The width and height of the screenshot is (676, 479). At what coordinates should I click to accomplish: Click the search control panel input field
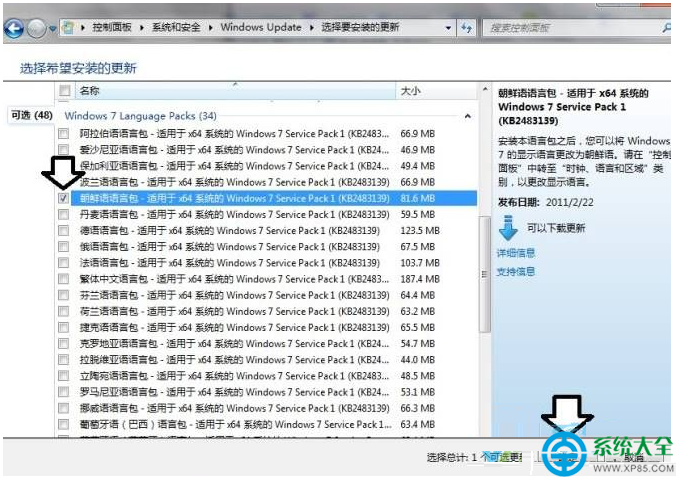[x=571, y=28]
